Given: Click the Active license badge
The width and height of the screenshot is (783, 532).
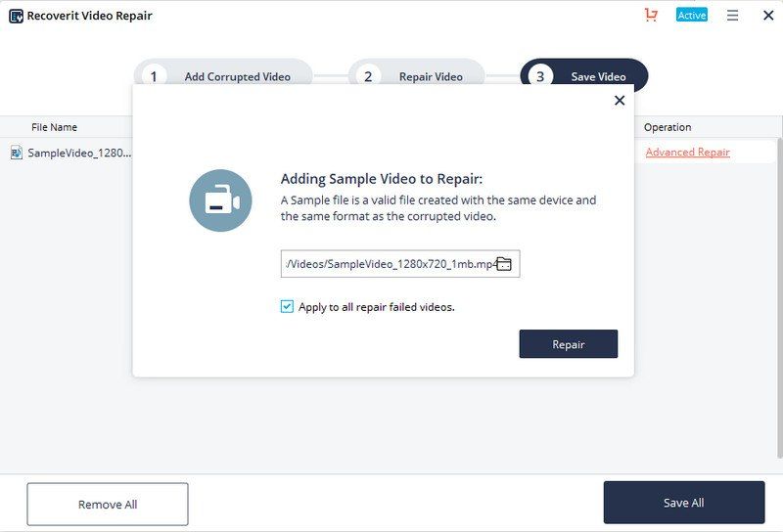Looking at the screenshot, I should [692, 15].
